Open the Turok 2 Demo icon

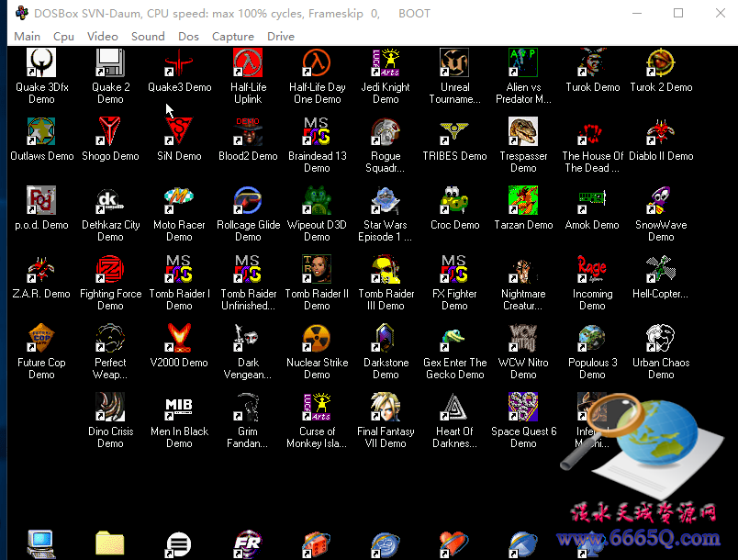tap(661, 62)
